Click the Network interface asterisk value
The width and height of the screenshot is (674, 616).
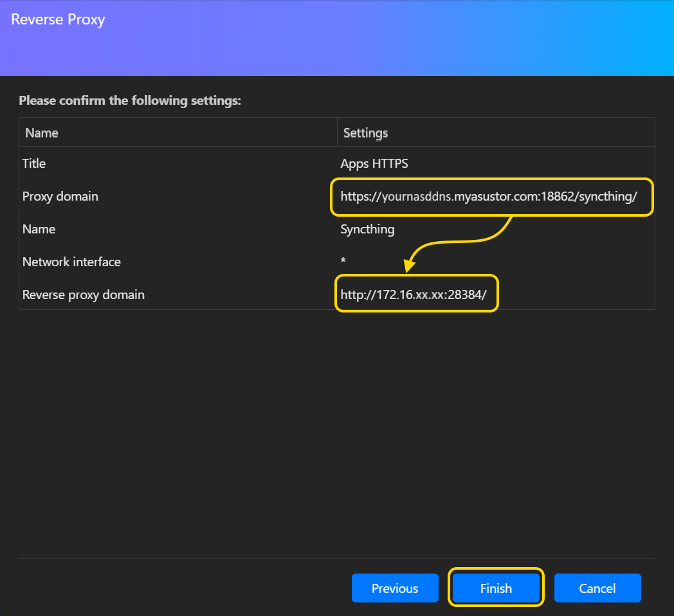343,260
